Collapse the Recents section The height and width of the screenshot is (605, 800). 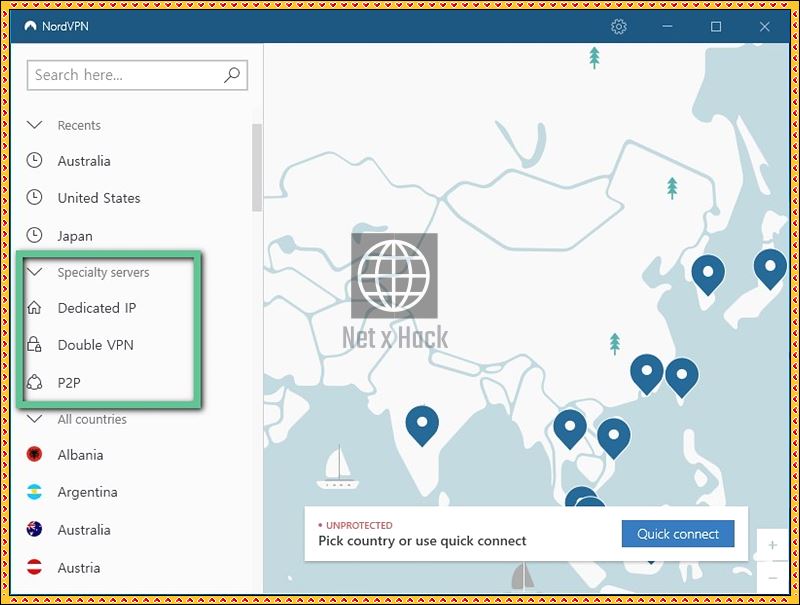pos(34,125)
